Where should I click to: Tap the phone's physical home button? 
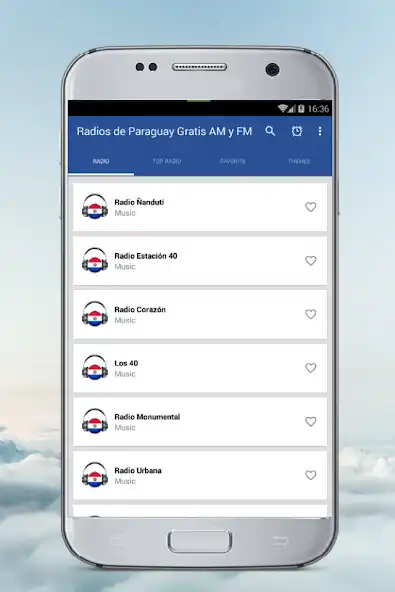pyautogui.click(x=200, y=541)
